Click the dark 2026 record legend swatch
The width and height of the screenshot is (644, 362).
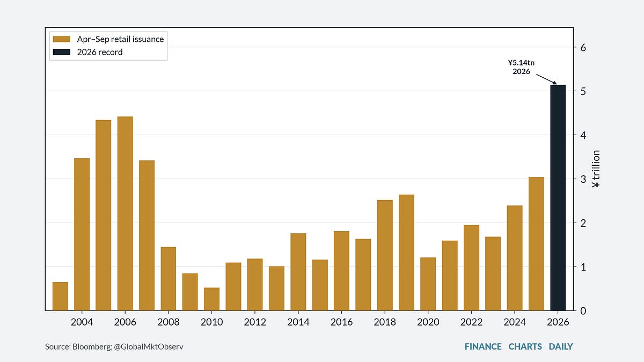point(61,52)
